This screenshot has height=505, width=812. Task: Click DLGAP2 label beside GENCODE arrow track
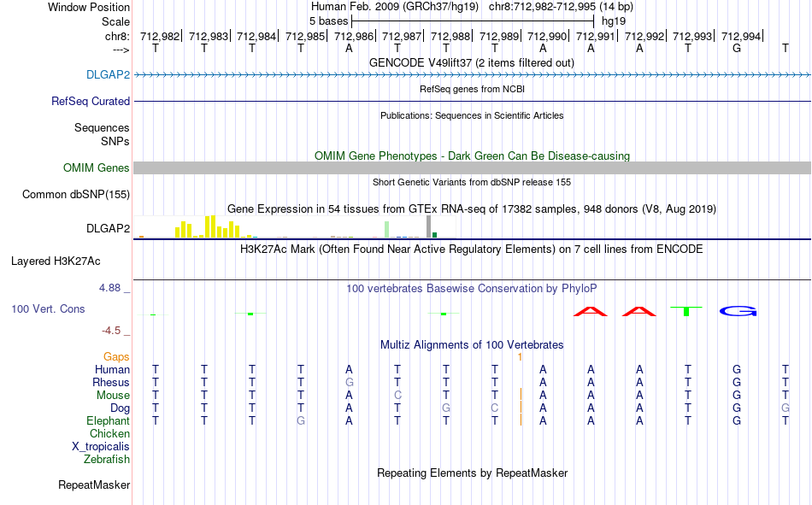[x=108, y=74]
